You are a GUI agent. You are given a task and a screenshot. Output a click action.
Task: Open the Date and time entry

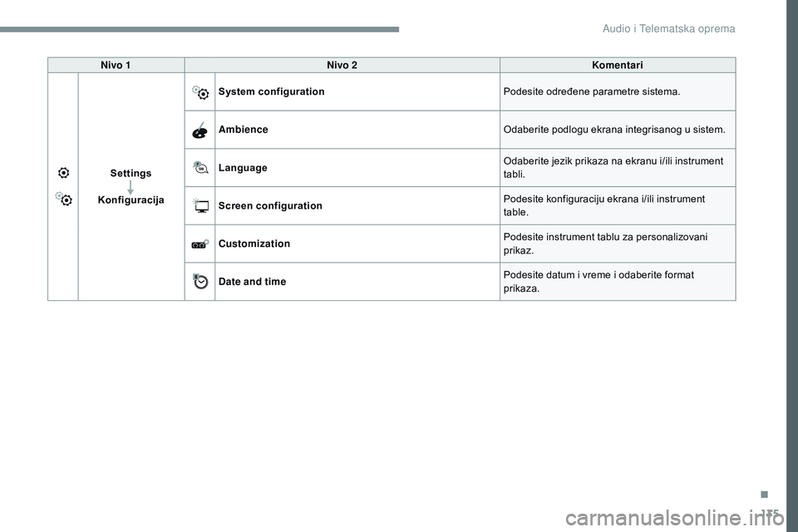pos(252,282)
